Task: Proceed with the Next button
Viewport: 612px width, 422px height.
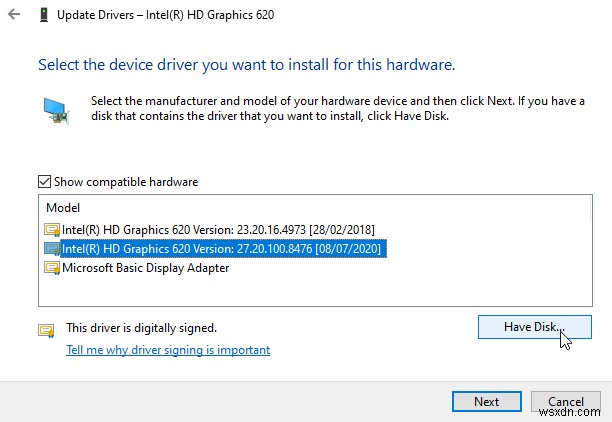Action: pyautogui.click(x=486, y=401)
